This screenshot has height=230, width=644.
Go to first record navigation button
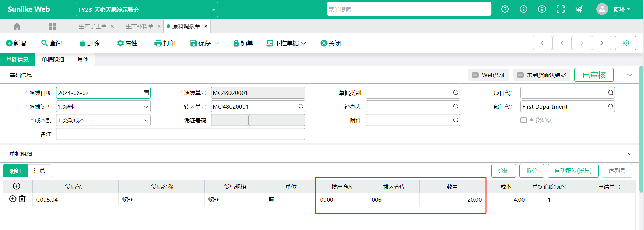[543, 43]
